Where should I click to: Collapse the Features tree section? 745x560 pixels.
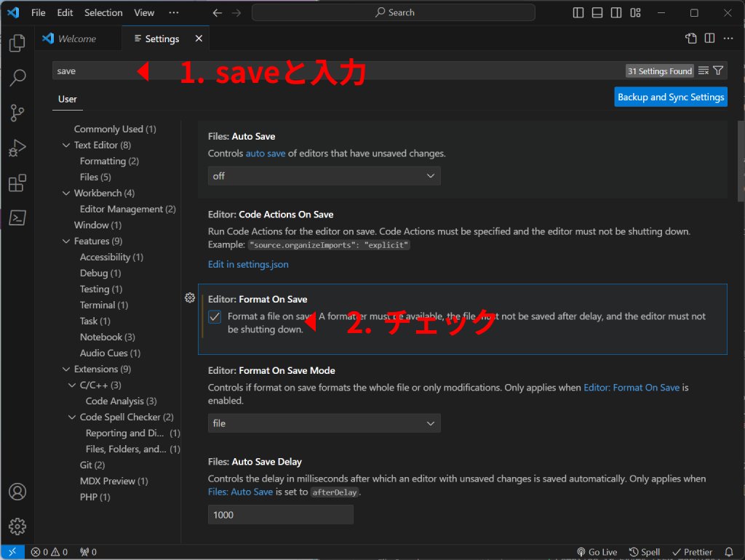[66, 241]
